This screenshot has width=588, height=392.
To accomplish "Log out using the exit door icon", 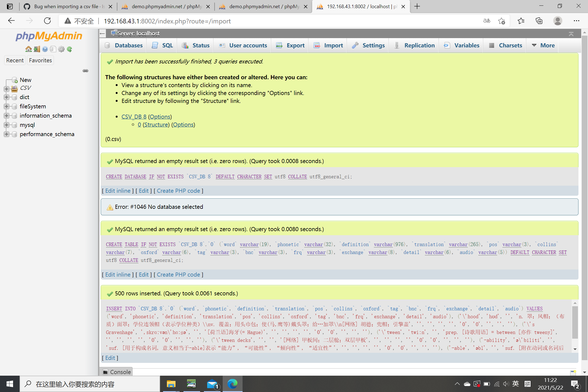I will (36, 49).
